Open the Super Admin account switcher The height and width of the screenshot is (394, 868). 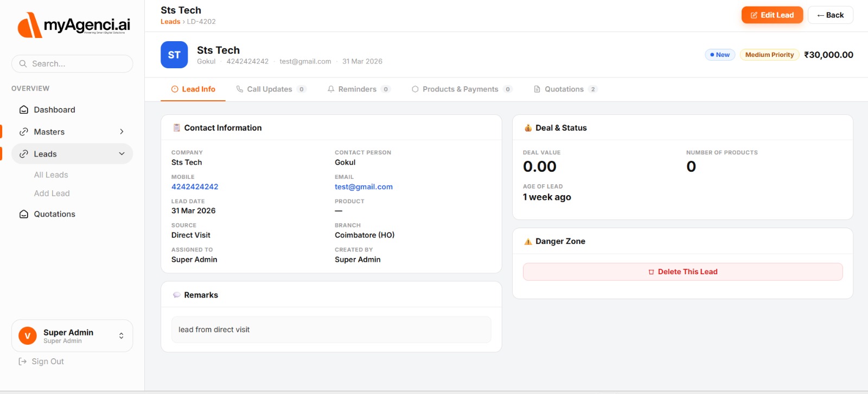tap(121, 336)
